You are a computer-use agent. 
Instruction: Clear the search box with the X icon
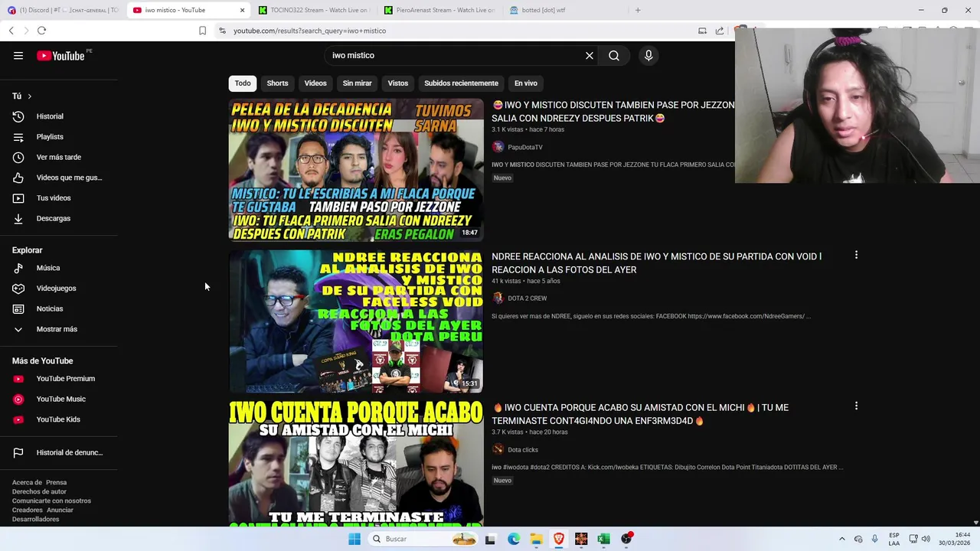point(590,55)
